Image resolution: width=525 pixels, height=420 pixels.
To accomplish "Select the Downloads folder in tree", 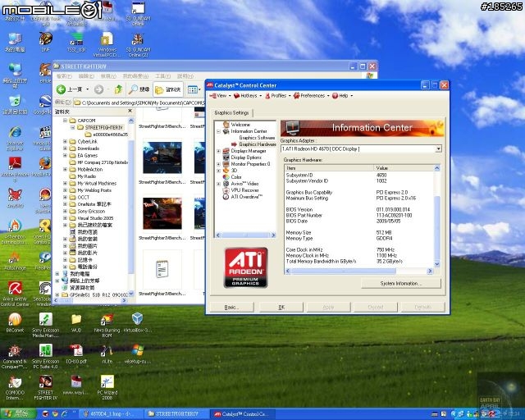I will [88, 148].
